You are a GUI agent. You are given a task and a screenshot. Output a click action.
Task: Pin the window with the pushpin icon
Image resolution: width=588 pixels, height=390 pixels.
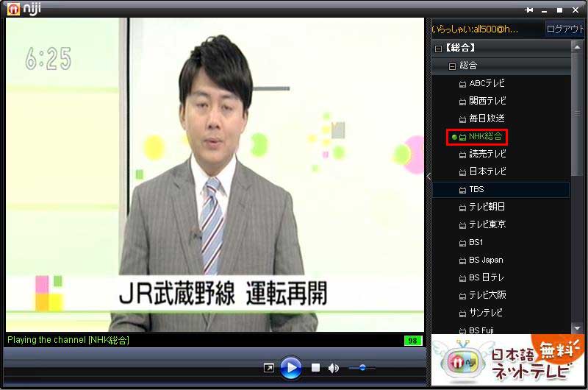(528, 10)
